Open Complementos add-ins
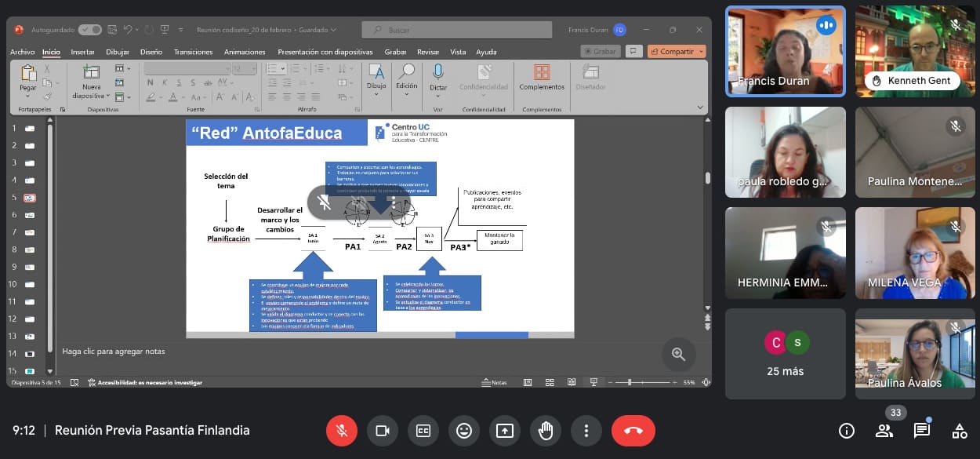980x459 pixels. click(542, 78)
